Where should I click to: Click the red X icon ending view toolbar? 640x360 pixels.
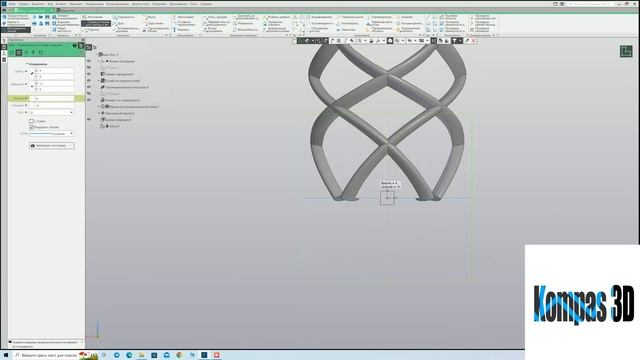tap(473, 41)
